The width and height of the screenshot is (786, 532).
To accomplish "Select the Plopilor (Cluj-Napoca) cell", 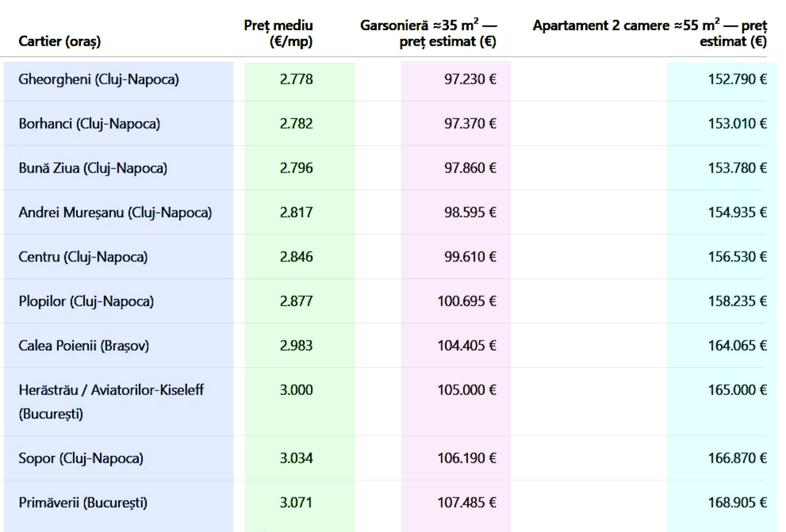I will click(x=86, y=301).
